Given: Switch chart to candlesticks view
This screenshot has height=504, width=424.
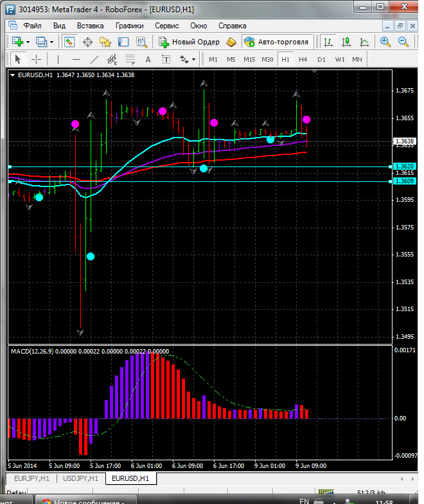Looking at the screenshot, I should pos(346,42).
